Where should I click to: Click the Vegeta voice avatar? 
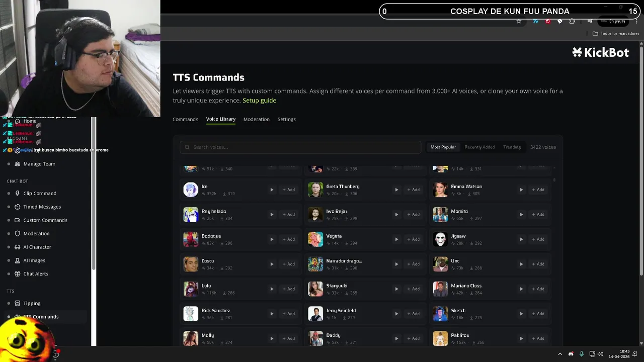point(315,239)
